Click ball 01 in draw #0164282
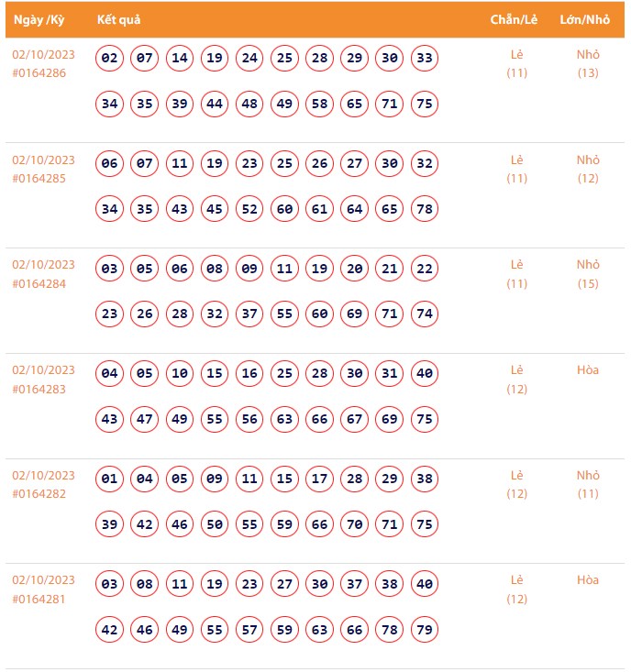 pyautogui.click(x=110, y=479)
